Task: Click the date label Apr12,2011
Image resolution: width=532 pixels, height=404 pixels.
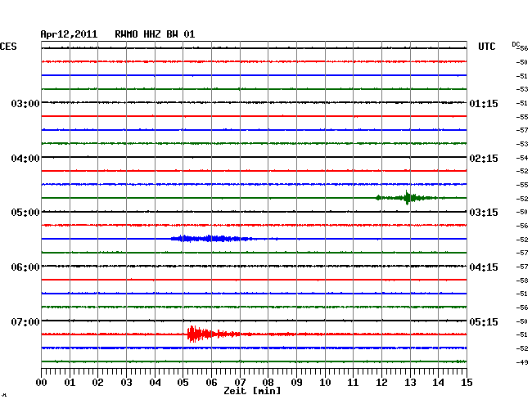Action: point(69,34)
